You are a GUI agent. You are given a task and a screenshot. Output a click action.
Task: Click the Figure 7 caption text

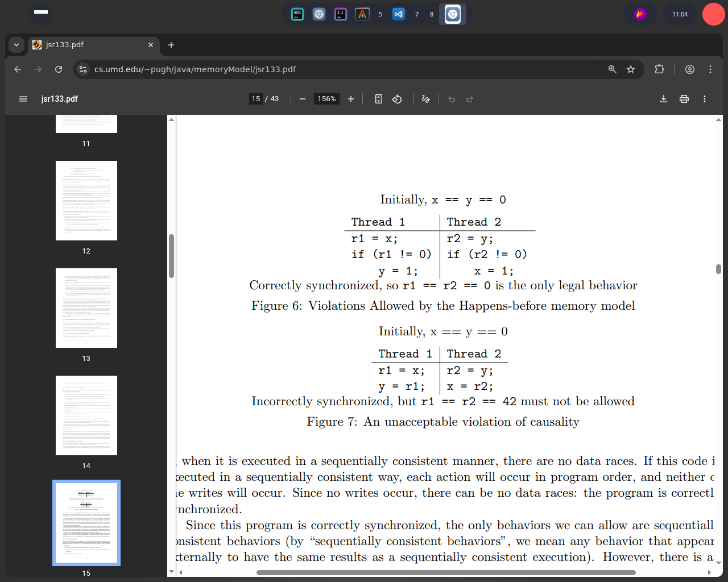pyautogui.click(x=443, y=422)
